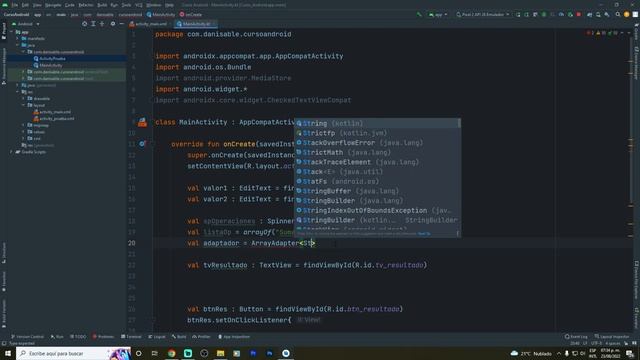640x360 pixels.
Task: Open the View menu
Action: tap(37, 5)
